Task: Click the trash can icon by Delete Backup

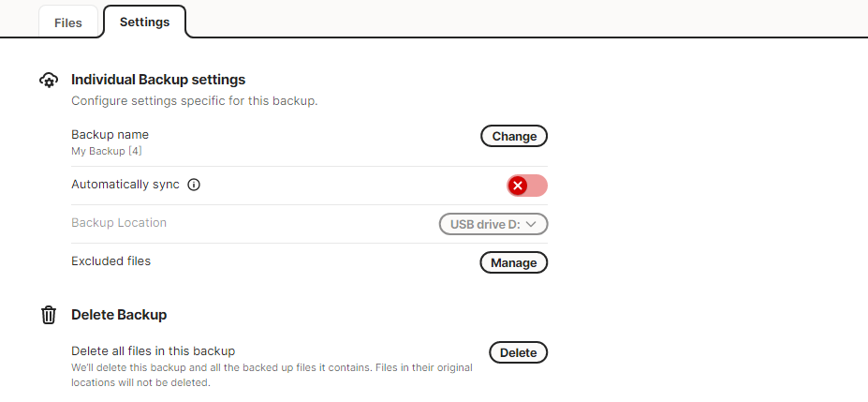Action: click(49, 315)
